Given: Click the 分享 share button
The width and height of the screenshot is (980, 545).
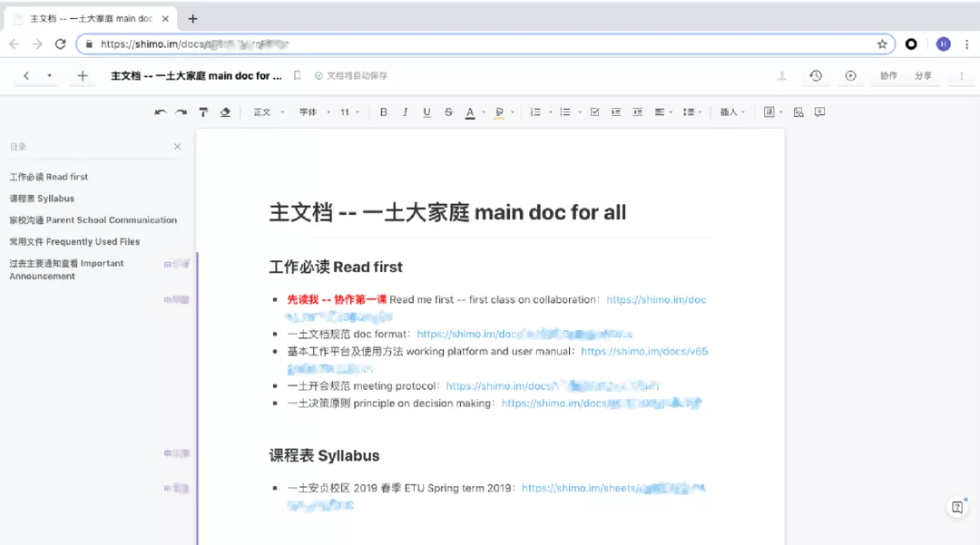Looking at the screenshot, I should [923, 76].
